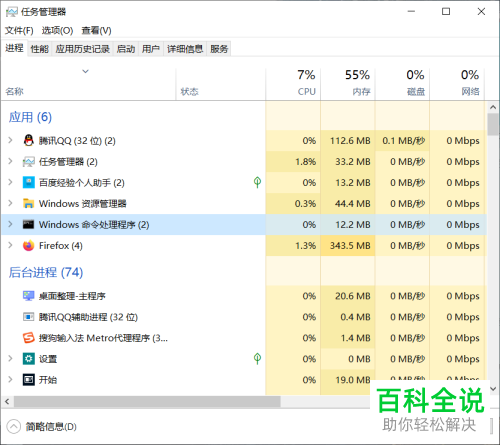Viewport: 500px width, 445px height.
Task: Expand the Firefox (4) process group
Action: 10,245
